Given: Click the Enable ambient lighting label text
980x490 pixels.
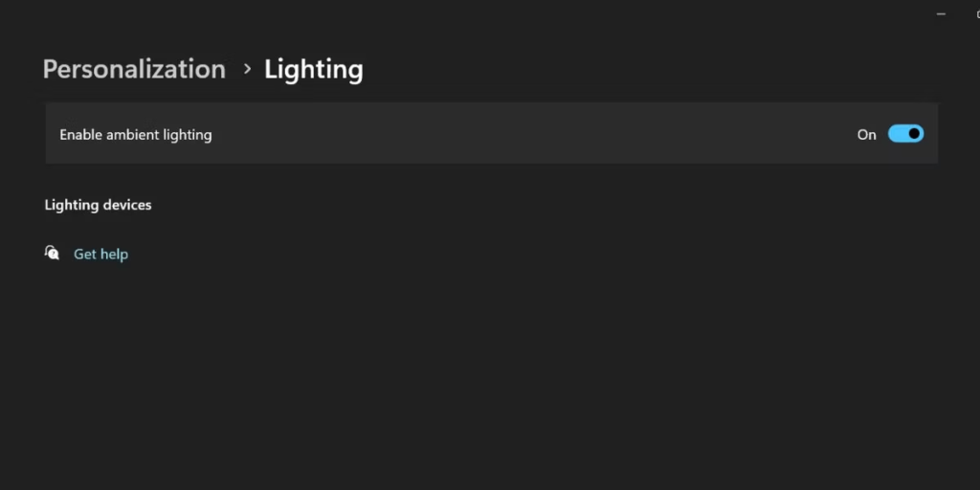Looking at the screenshot, I should click(135, 135).
